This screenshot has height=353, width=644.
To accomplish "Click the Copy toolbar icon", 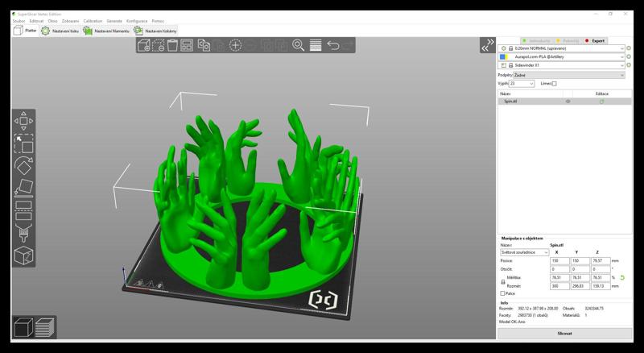I will tap(204, 45).
